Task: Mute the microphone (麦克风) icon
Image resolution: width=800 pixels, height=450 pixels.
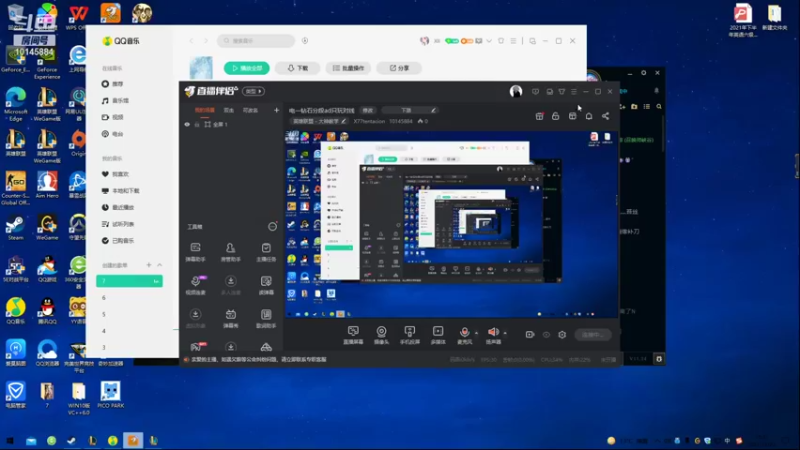Action: (x=464, y=332)
